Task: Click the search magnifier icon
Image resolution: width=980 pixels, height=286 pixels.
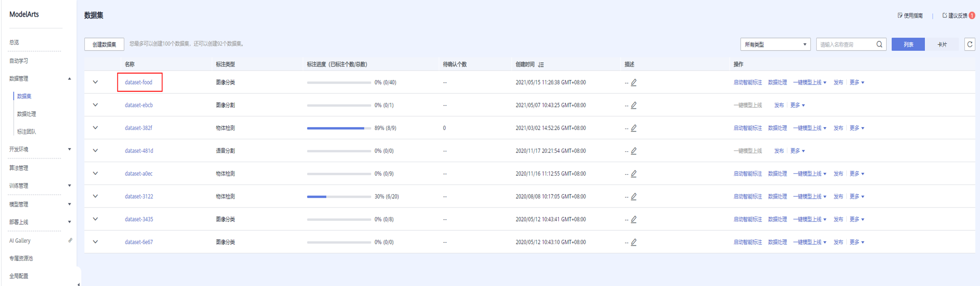Action: pyautogui.click(x=879, y=45)
